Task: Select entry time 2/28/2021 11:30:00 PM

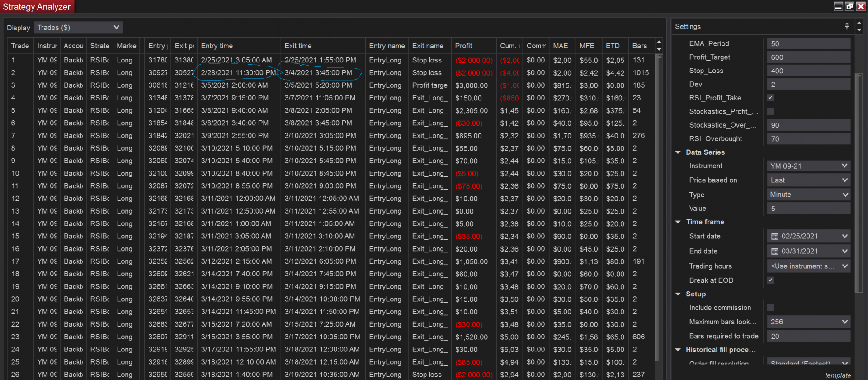Action: [x=239, y=72]
